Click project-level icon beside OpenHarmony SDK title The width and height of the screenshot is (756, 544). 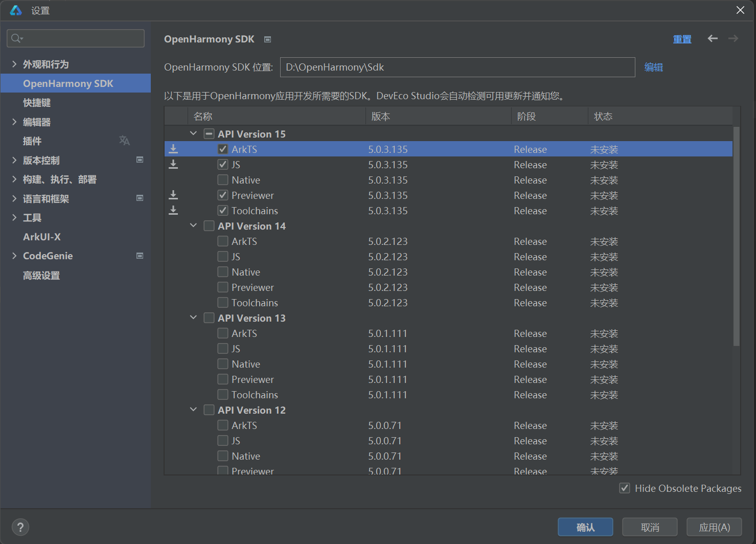pyautogui.click(x=267, y=39)
